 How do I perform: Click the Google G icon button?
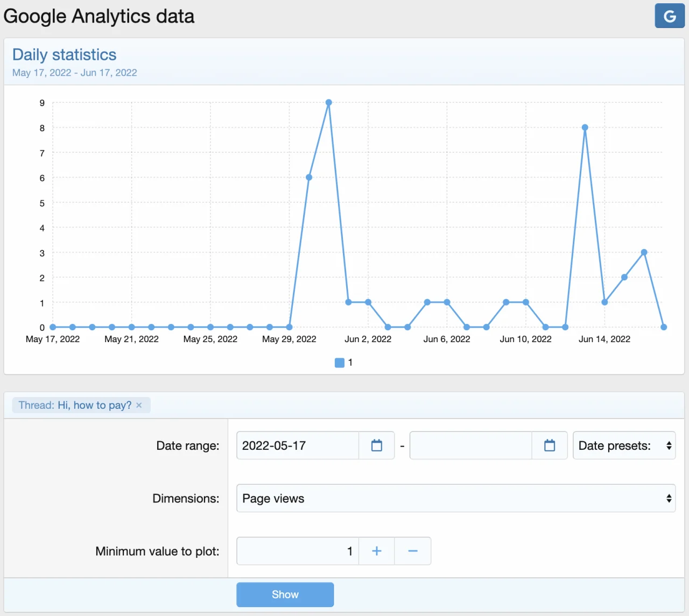tap(669, 16)
